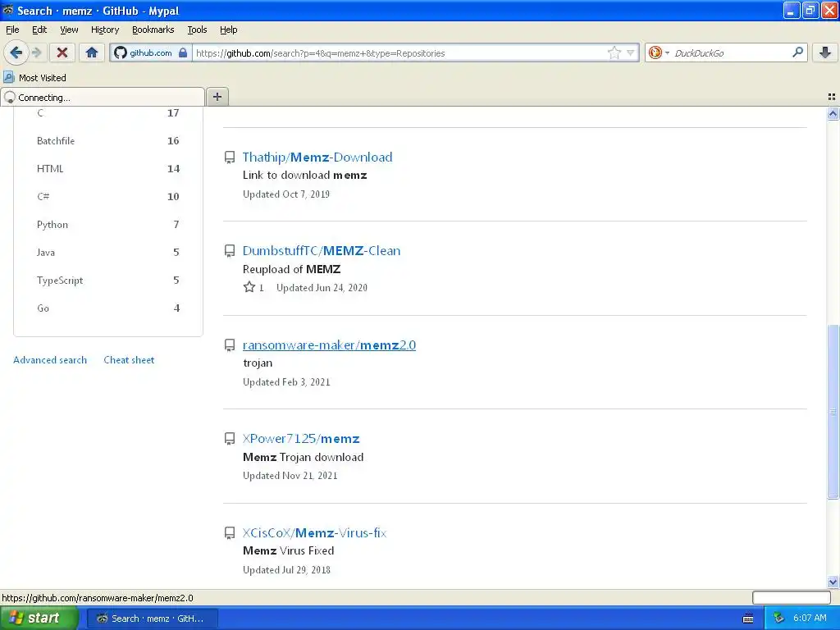The height and width of the screenshot is (630, 840).
Task: Click the system tray network icon
Action: pos(778,618)
